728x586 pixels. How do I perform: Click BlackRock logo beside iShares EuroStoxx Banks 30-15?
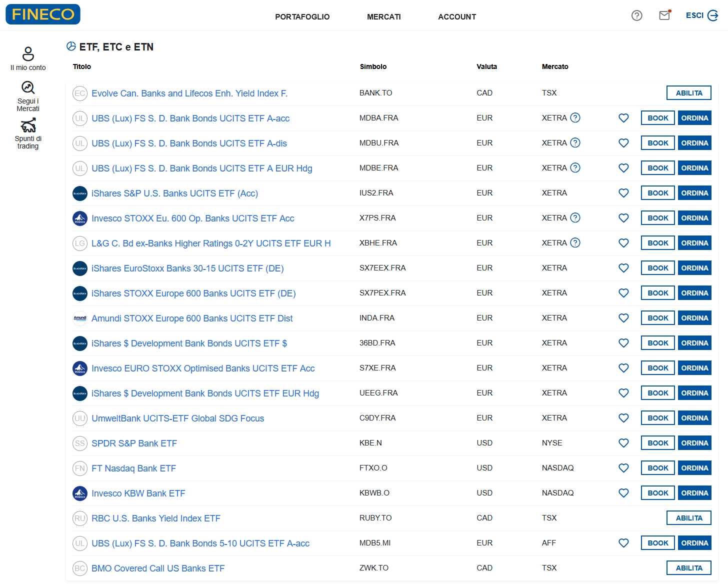[x=80, y=268]
